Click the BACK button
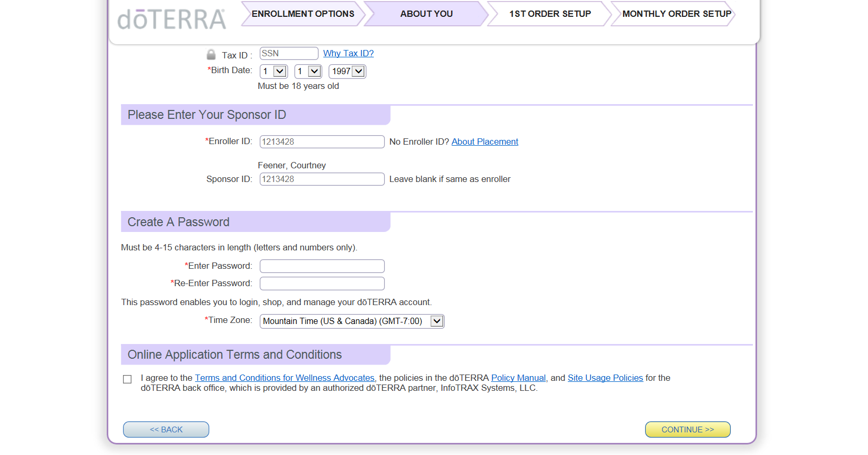The image size is (868, 455). coord(166,430)
